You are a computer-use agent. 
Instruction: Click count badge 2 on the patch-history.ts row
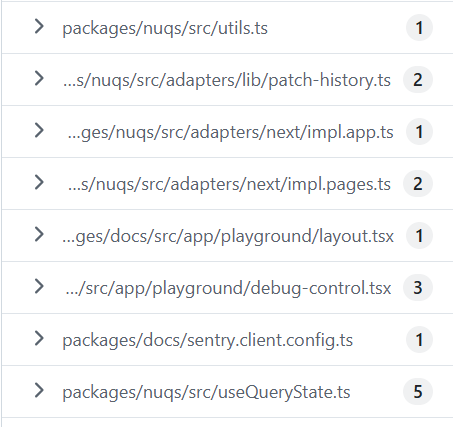point(418,80)
